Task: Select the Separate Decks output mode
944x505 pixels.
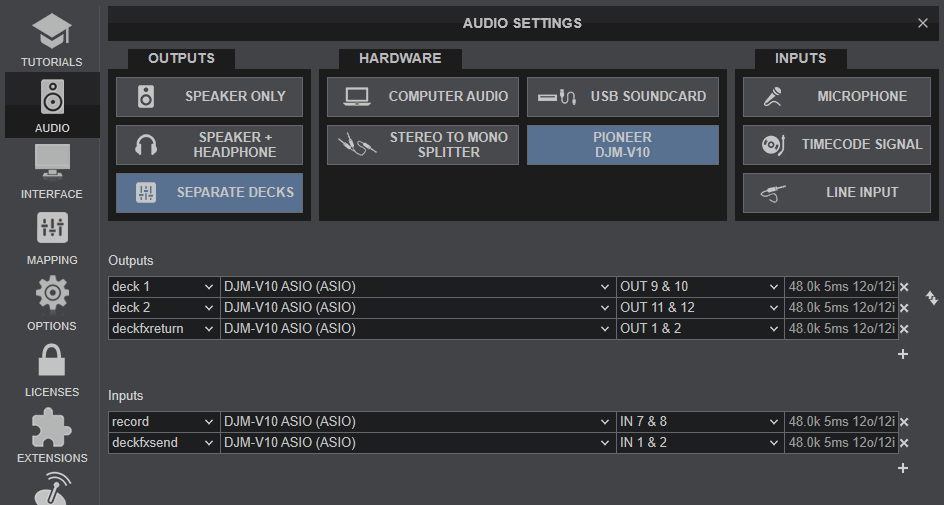Action: (210, 193)
